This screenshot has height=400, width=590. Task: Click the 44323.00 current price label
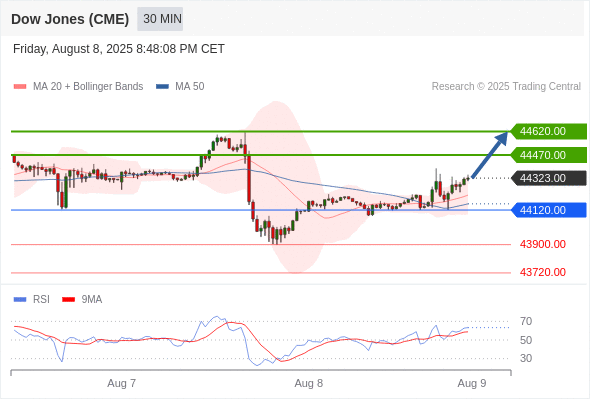click(x=549, y=178)
